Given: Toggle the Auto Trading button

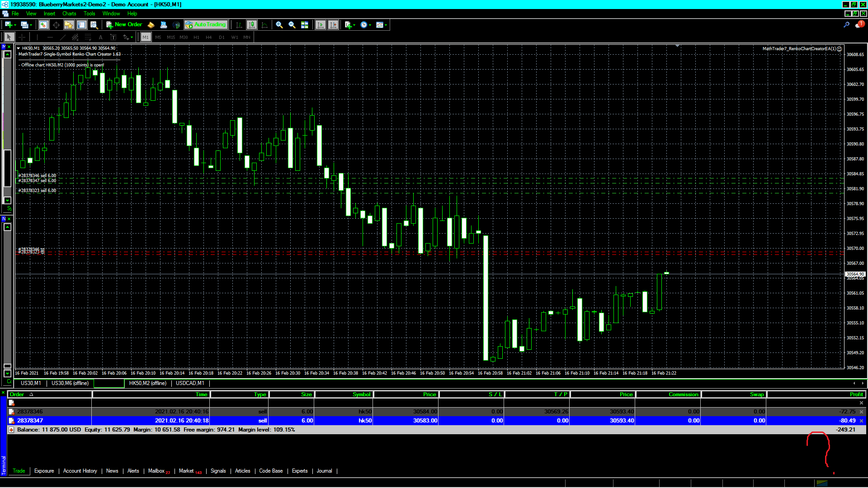Looking at the screenshot, I should (x=206, y=25).
